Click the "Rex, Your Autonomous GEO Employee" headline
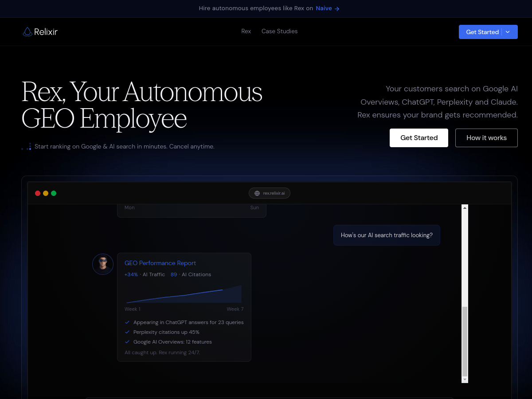Viewport: 532px width, 399px height. click(x=142, y=105)
